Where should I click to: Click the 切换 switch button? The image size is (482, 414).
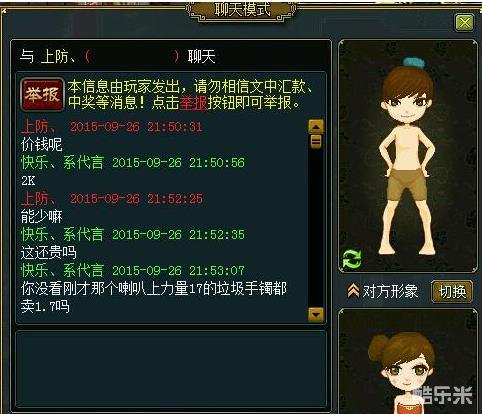[x=452, y=292]
